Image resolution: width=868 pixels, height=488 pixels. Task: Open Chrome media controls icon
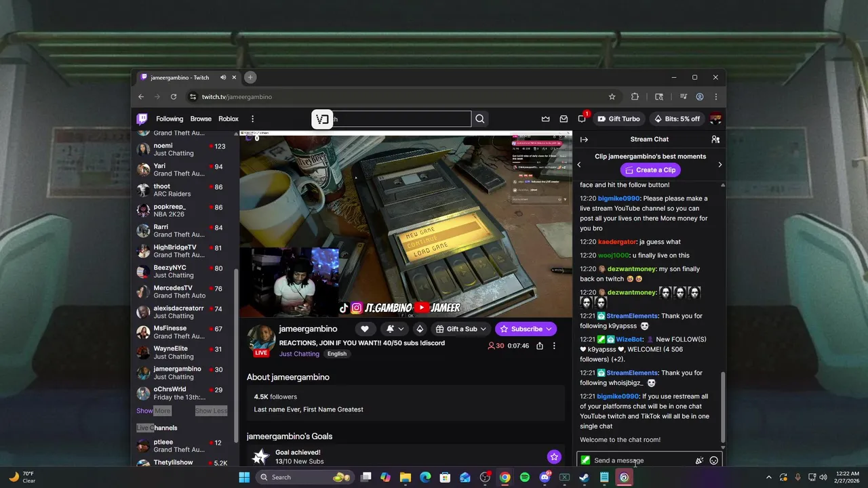pyautogui.click(x=684, y=97)
